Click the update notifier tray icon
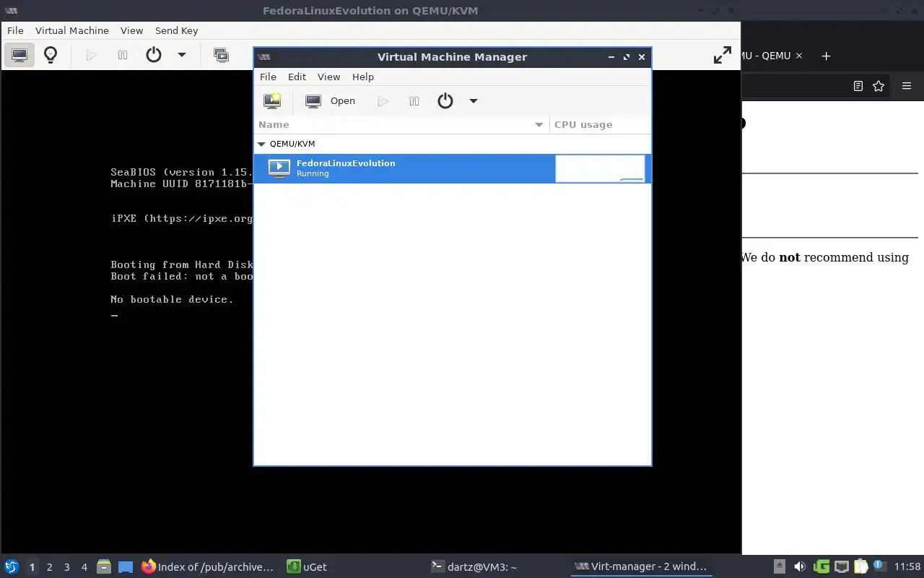This screenshot has width=924, height=578. click(x=879, y=566)
